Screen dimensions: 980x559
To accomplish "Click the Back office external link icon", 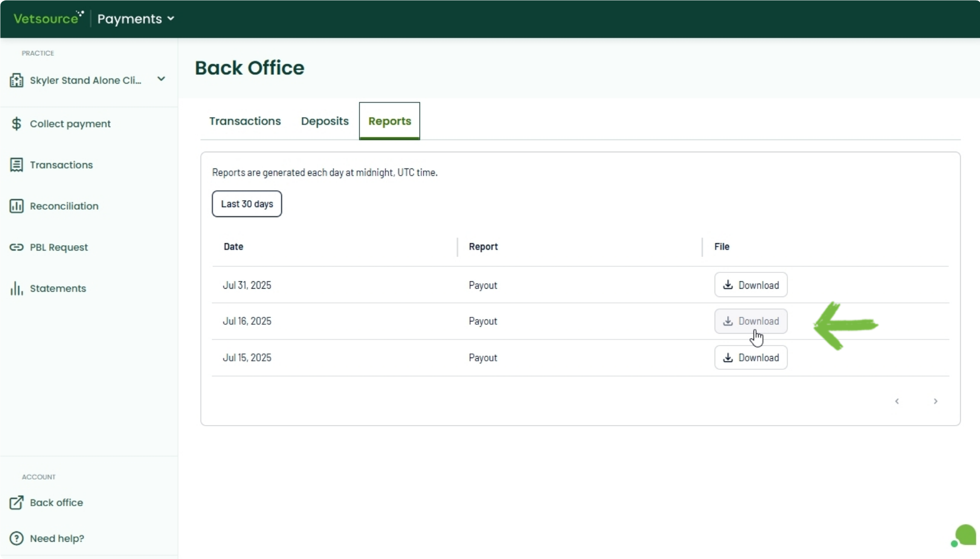I will click(x=16, y=503).
